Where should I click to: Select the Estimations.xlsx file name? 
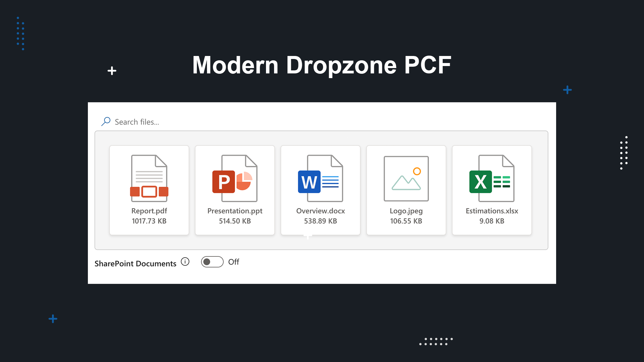[x=492, y=211]
